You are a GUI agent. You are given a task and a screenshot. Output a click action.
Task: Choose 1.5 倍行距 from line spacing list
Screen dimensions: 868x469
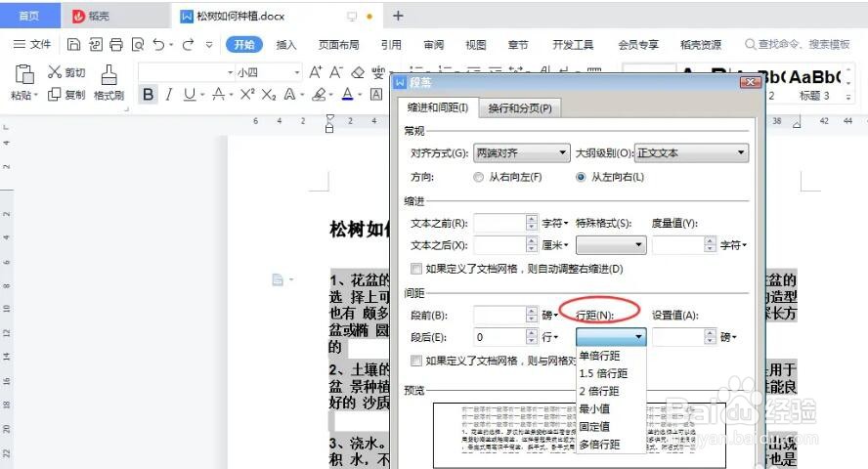611,373
